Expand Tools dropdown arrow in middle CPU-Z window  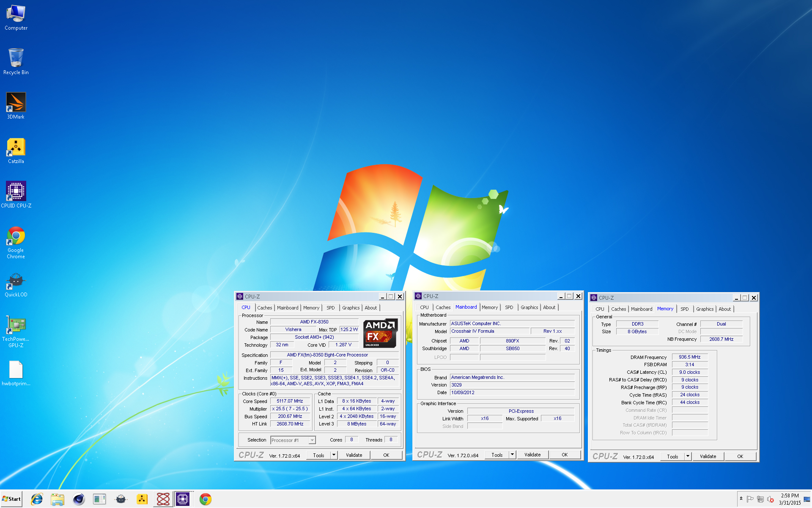tap(512, 455)
